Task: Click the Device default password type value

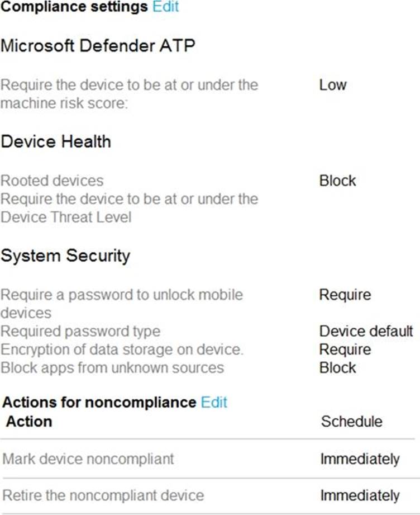Action: coord(366,331)
